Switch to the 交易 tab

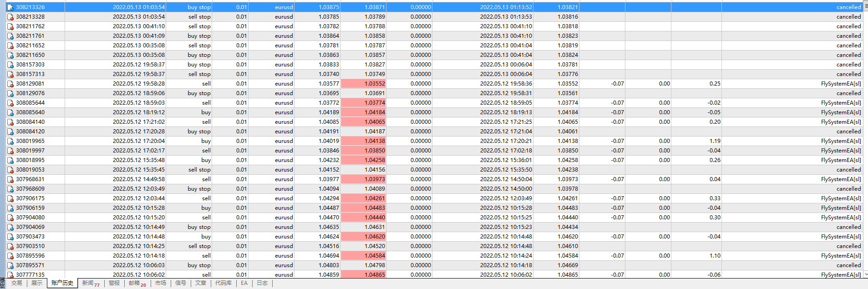[x=17, y=283]
